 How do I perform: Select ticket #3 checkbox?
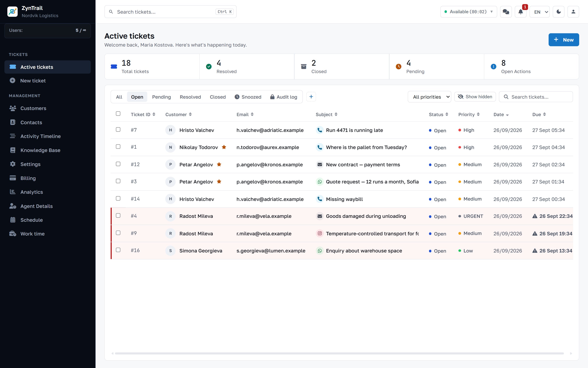(118, 181)
